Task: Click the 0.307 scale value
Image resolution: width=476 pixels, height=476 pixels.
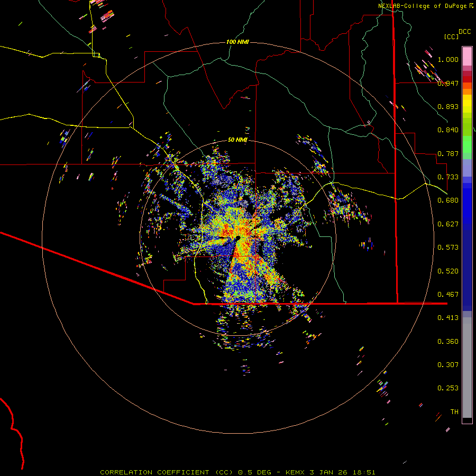Action: tap(448, 365)
